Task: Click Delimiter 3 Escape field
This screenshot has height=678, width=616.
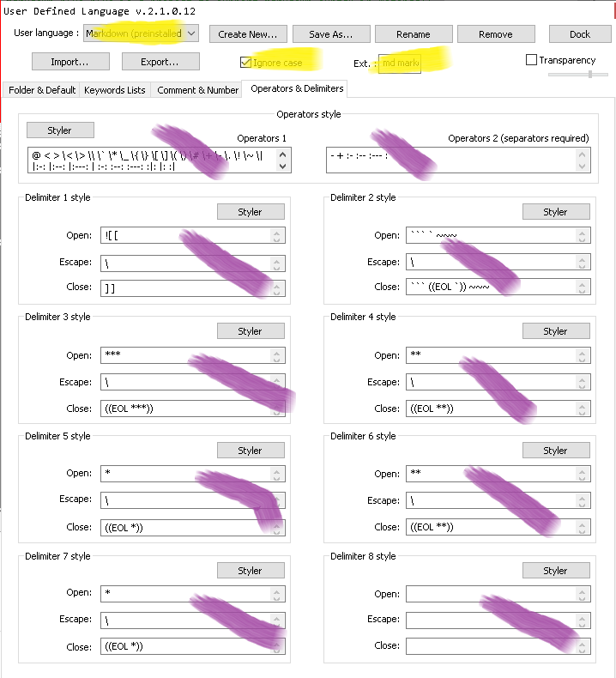Action: [x=193, y=382]
